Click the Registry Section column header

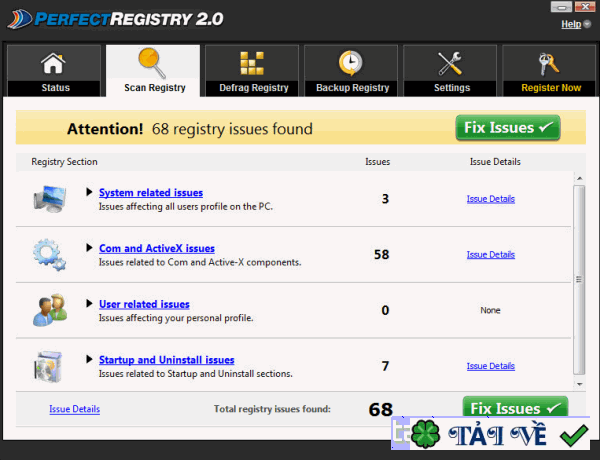coord(64,162)
